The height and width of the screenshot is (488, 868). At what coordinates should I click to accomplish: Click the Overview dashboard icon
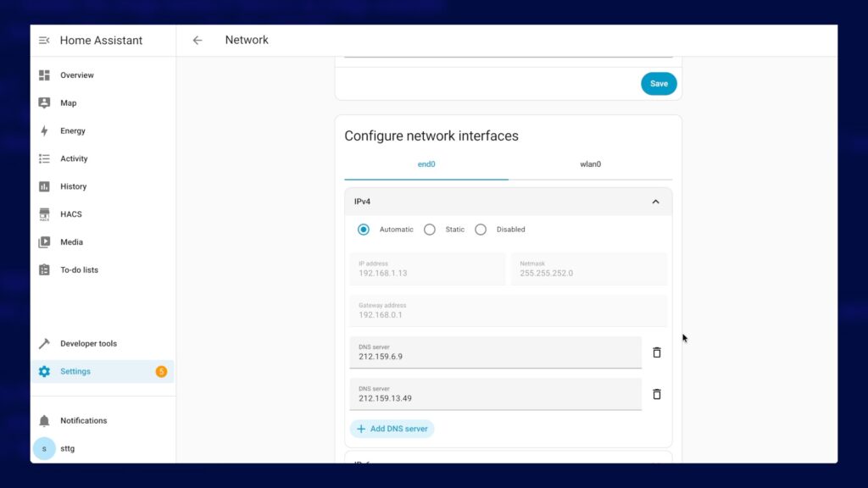click(44, 75)
